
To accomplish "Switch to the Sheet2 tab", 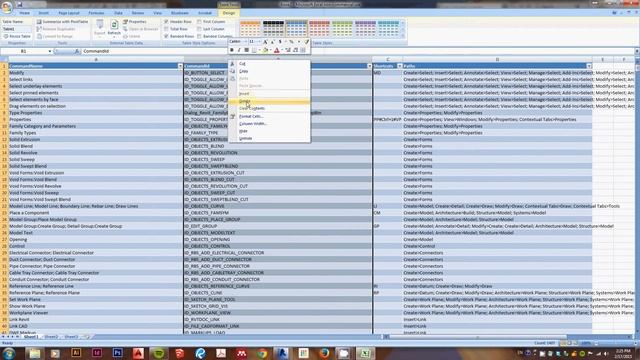I will point(51,337).
